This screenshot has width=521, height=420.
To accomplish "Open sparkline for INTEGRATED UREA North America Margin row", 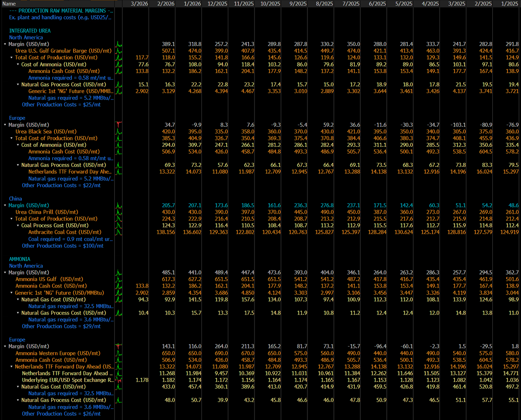I will (119, 44).
